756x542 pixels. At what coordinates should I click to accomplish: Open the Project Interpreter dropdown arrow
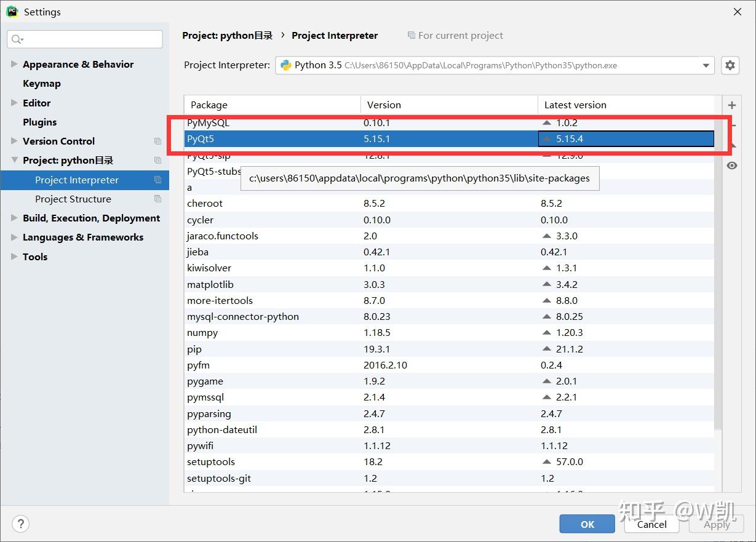[706, 65]
